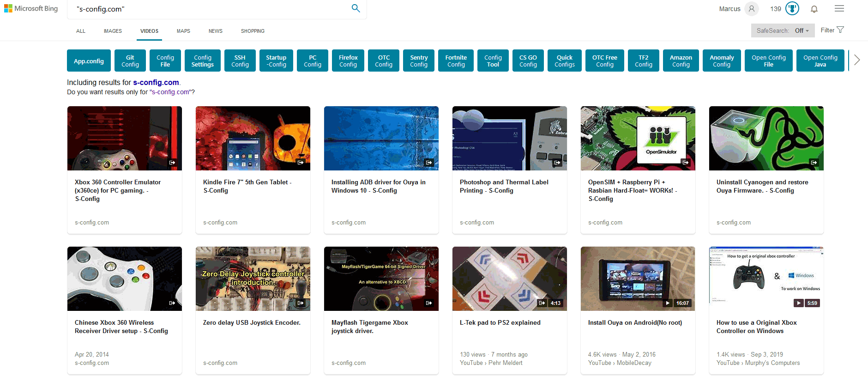Click external link icon on Kindle Fire thumbnail
The image size is (868, 376).
point(301,163)
